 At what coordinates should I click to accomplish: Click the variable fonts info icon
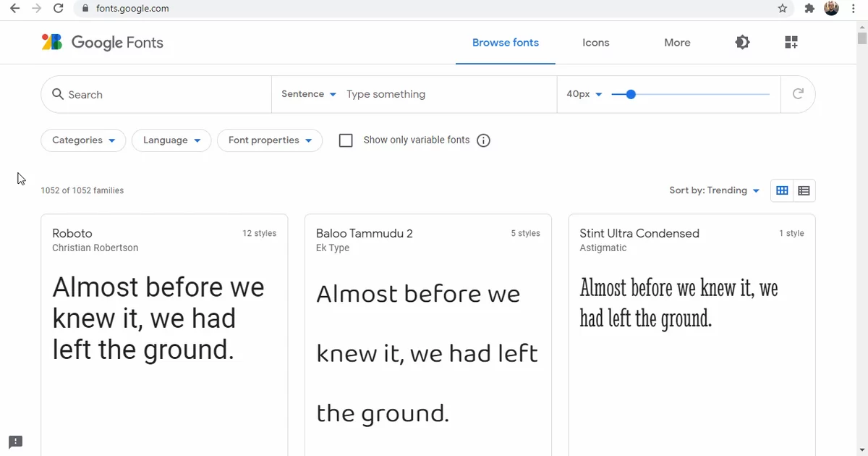[x=484, y=140]
